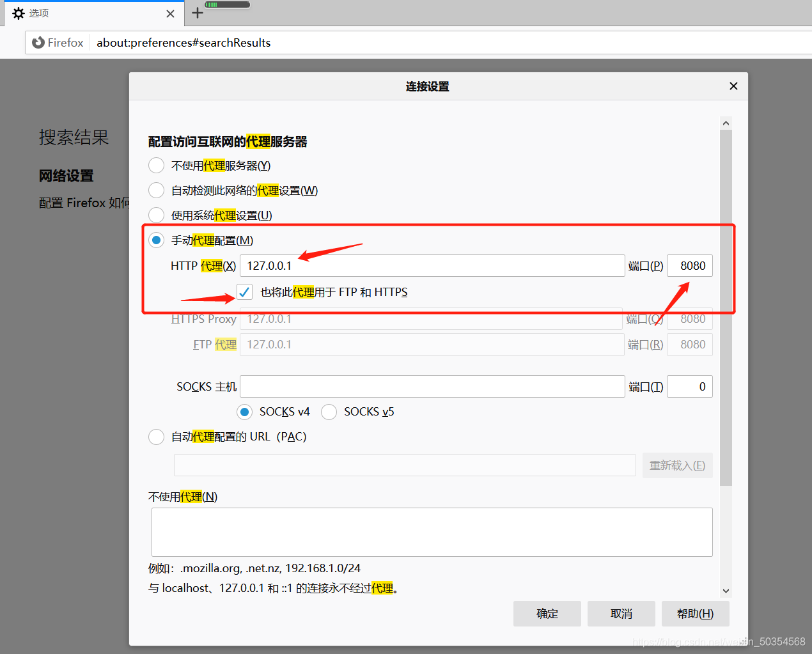The image size is (812, 654).
Task: Toggle 也将此代理用于 FTP 和 HTTPS checkbox
Action: (244, 292)
